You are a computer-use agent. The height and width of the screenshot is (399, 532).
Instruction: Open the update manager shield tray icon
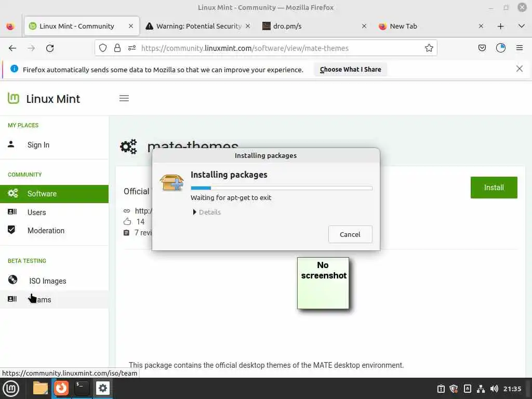(x=454, y=389)
